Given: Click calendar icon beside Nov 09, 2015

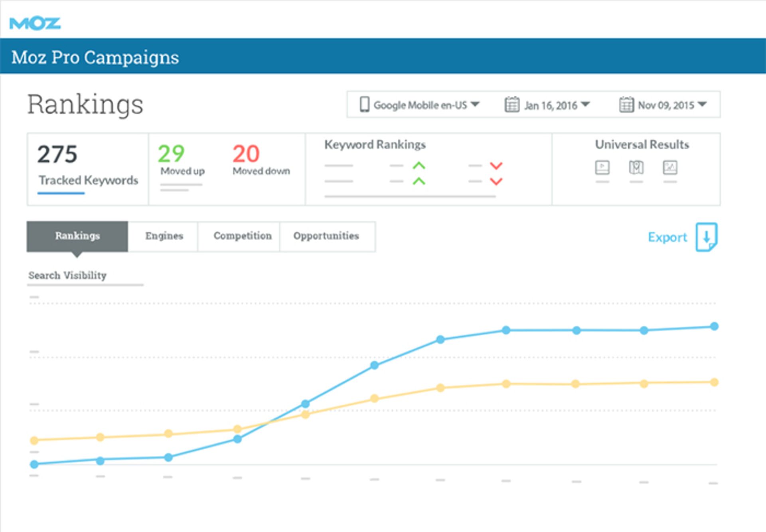Looking at the screenshot, I should [626, 105].
